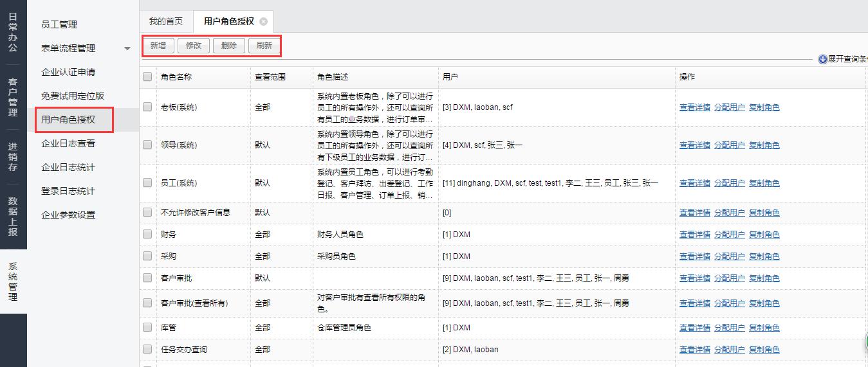Click 分配用户 for the 采购 role
The height and width of the screenshot is (367, 868).
(x=729, y=256)
